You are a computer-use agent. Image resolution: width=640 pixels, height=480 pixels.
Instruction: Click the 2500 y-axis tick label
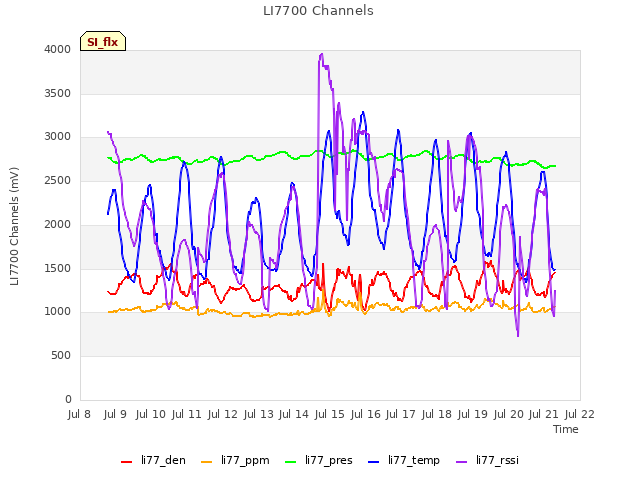pyautogui.click(x=58, y=180)
